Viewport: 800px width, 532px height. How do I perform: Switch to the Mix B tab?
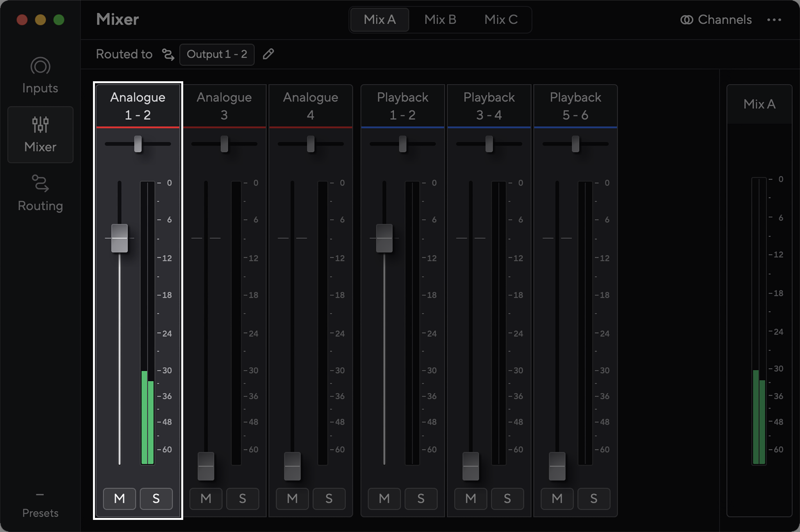(440, 20)
